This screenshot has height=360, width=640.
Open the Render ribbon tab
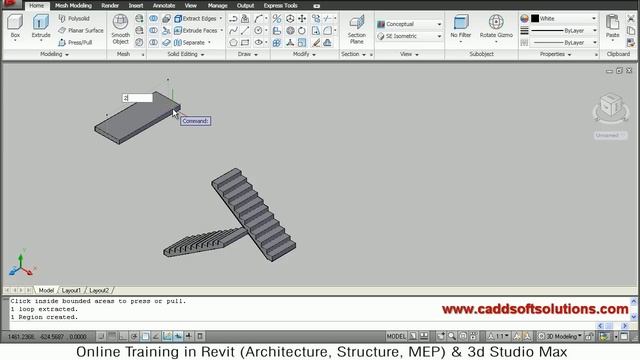tap(110, 6)
